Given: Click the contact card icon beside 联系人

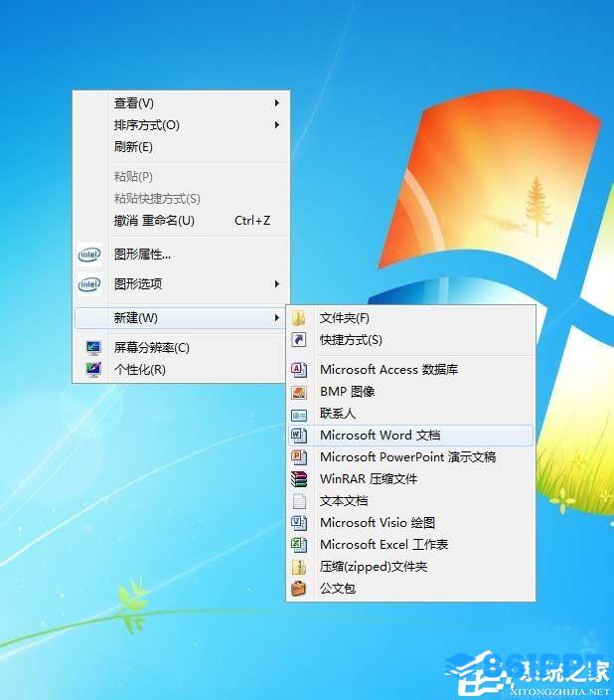Looking at the screenshot, I should (x=299, y=416).
